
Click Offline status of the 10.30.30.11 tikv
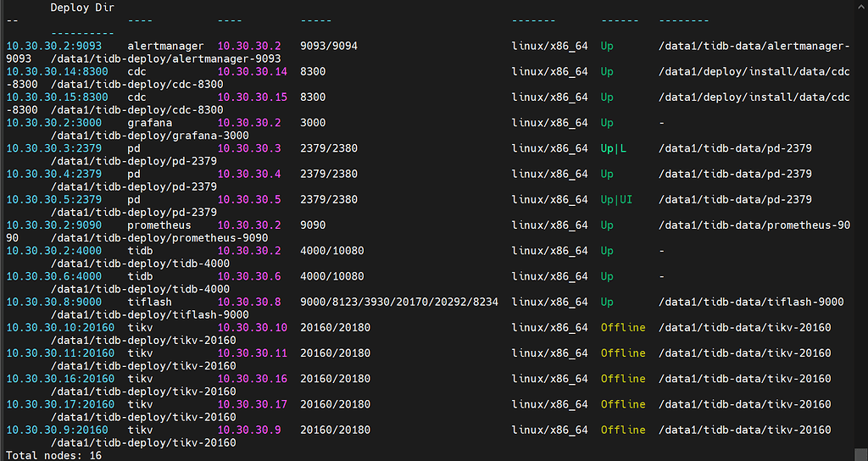(623, 353)
